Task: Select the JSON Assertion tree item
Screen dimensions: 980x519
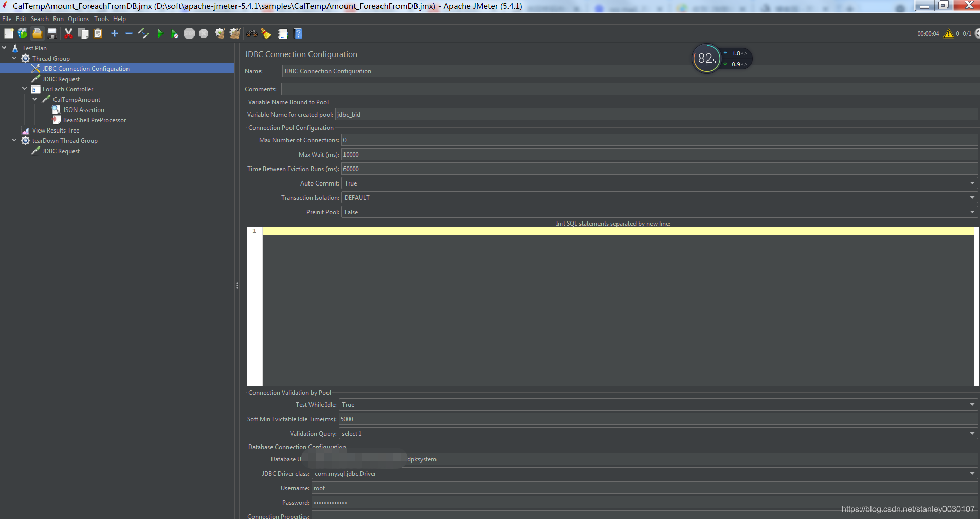Action: [84, 109]
